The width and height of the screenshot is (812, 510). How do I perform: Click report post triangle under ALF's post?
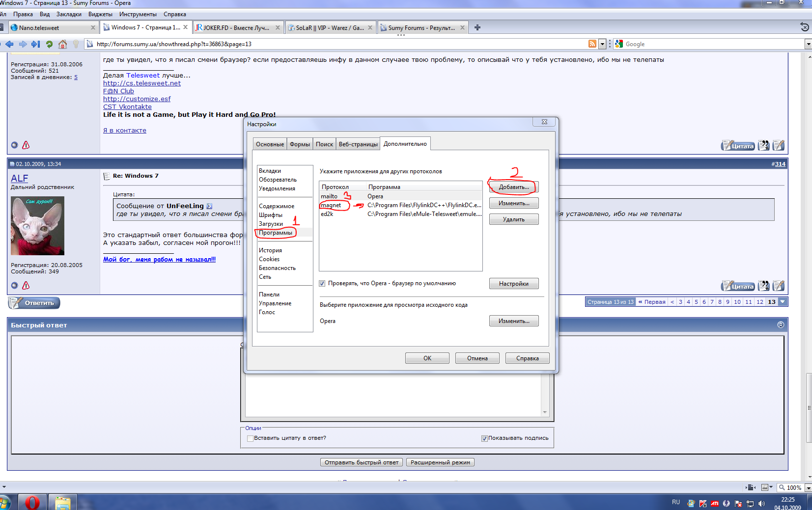click(26, 285)
